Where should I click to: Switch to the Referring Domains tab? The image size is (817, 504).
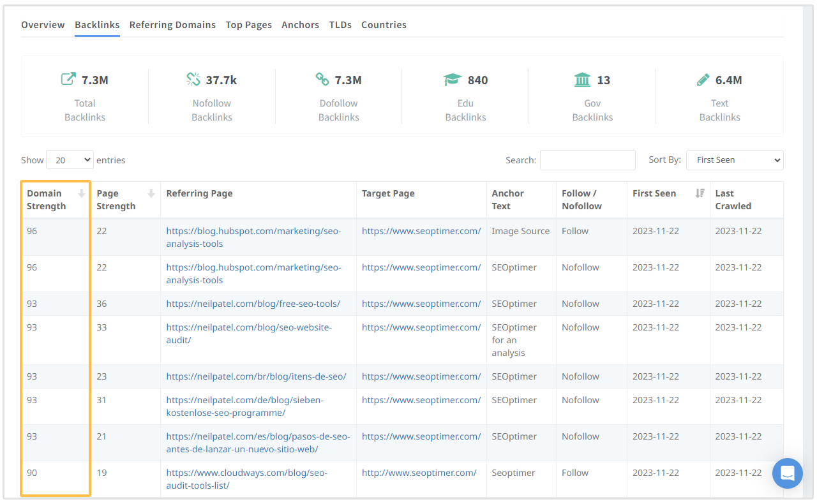[172, 25]
